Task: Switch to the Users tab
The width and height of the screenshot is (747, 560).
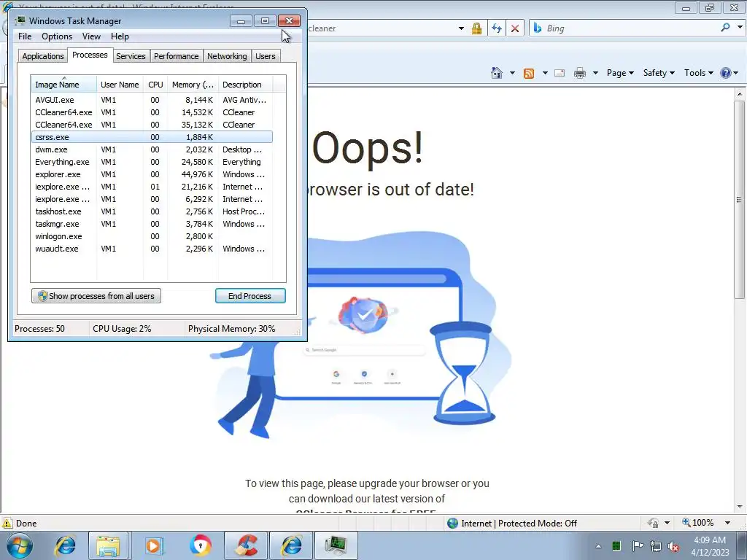Action: pyautogui.click(x=265, y=56)
